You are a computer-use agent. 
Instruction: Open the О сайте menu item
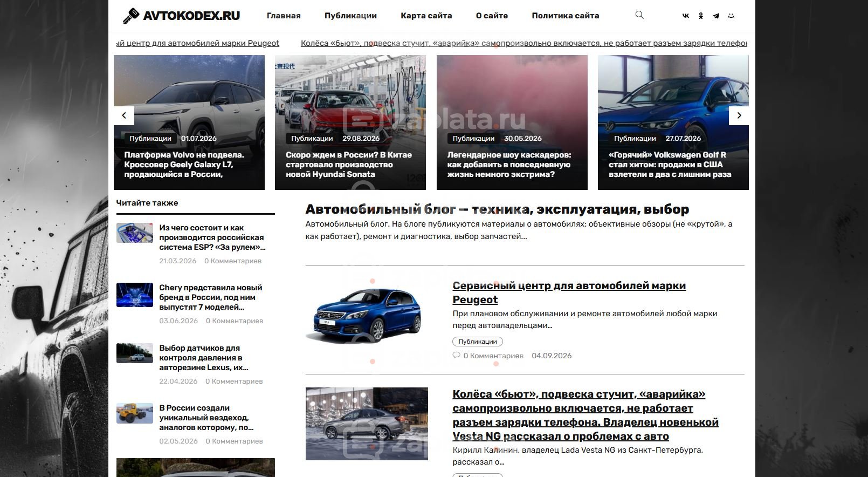(x=492, y=16)
